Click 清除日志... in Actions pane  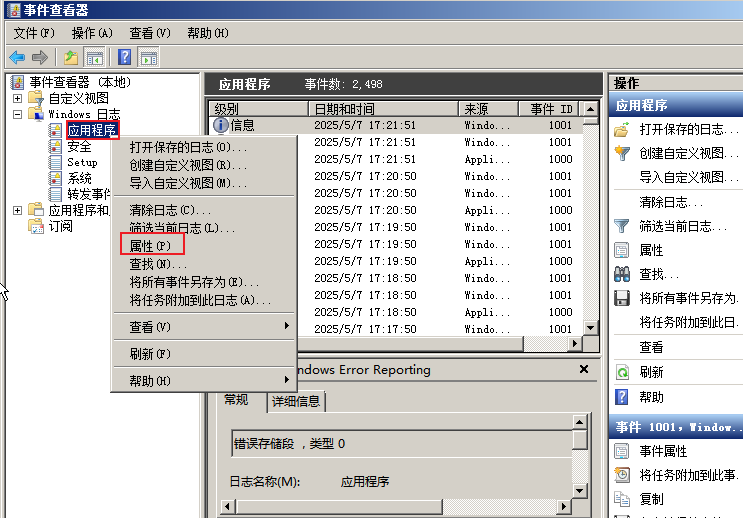[x=671, y=202]
